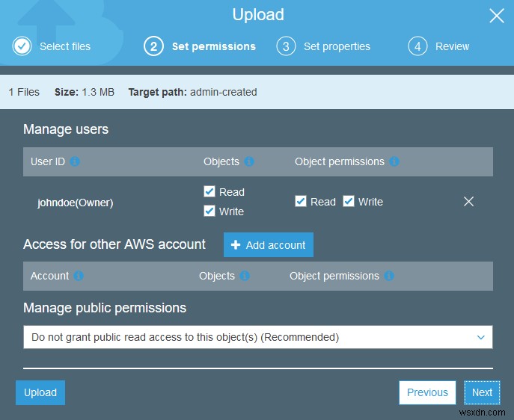Go to the Set properties step
The width and height of the screenshot is (514, 420).
click(x=337, y=46)
